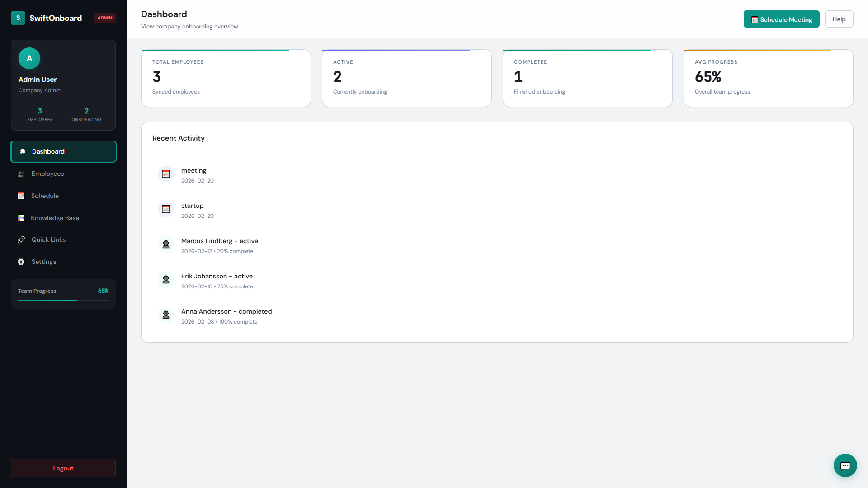Click the Help button
Image resolution: width=868 pixels, height=488 pixels.
point(839,19)
